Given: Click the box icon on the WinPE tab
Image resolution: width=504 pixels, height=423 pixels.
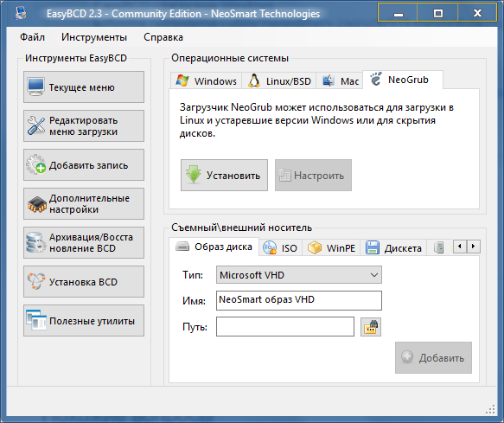Looking at the screenshot, I should 315,247.
